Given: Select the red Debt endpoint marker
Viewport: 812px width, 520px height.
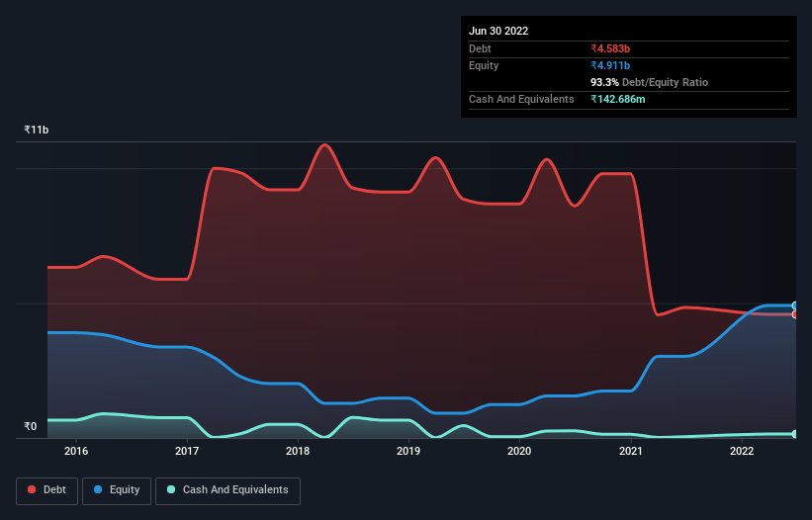Looking at the screenshot, I should [x=795, y=314].
